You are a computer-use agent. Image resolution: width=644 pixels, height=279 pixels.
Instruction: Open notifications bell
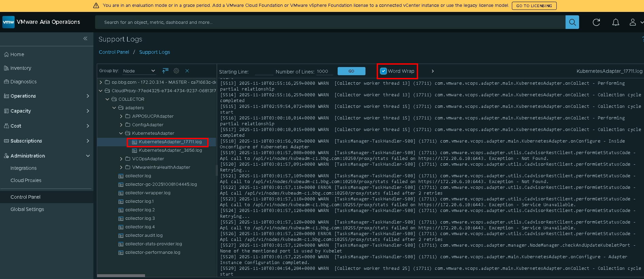615,22
